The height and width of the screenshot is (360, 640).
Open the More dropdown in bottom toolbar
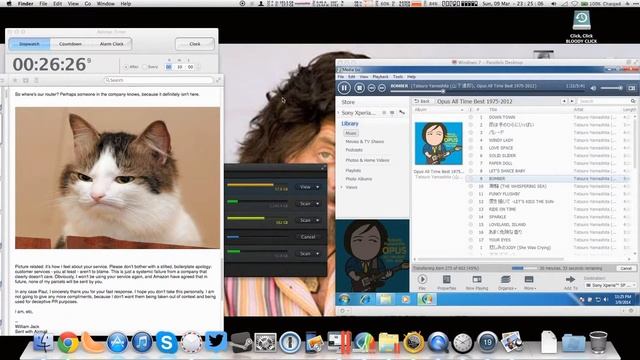[x=529, y=282]
